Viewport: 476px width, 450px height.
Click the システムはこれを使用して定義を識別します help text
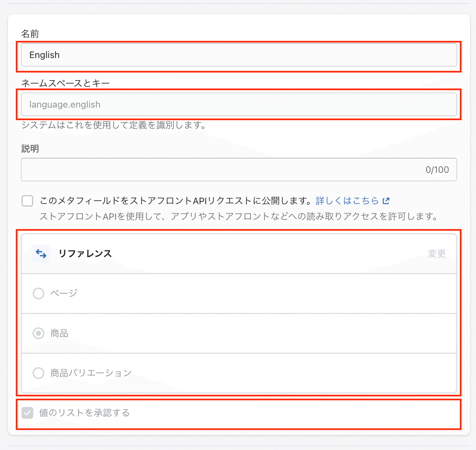114,125
